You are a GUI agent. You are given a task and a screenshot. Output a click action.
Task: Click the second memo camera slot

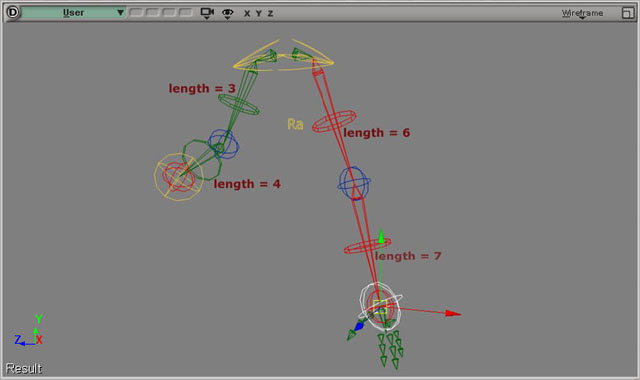pyautogui.click(x=153, y=12)
